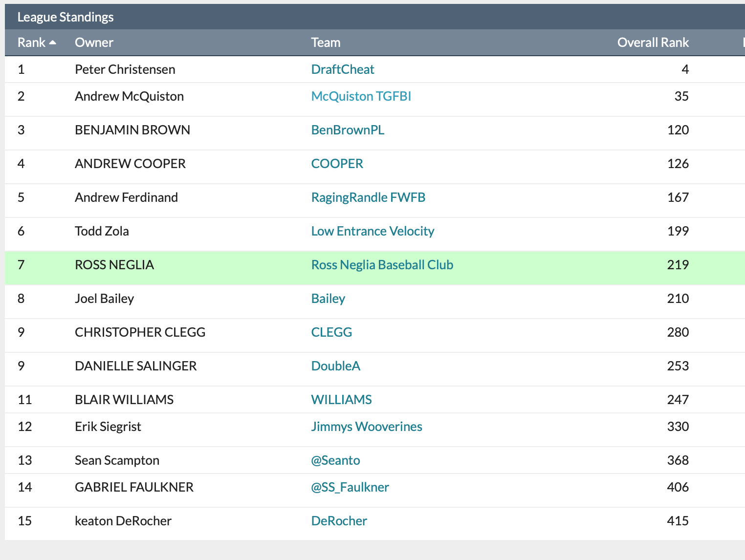Viewport: 745px width, 560px height.
Task: Click the COOPER team link
Action: tap(337, 164)
